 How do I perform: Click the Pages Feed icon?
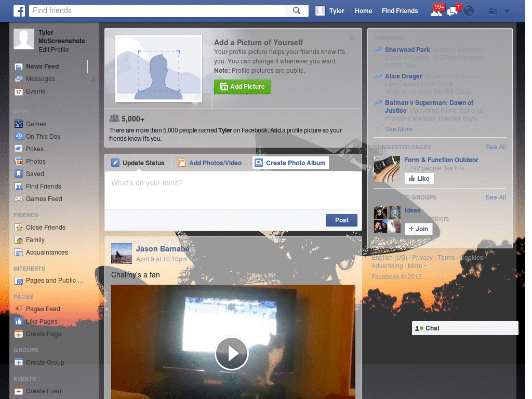pyautogui.click(x=19, y=309)
